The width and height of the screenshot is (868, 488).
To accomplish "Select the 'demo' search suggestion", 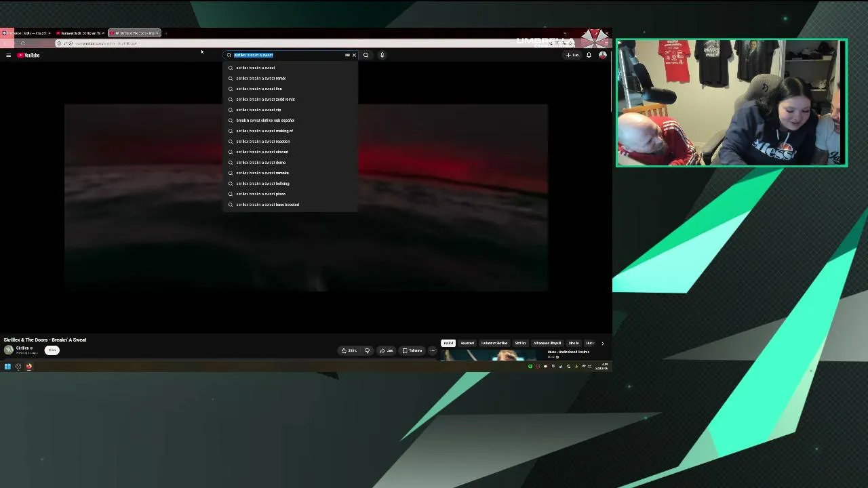I will click(x=290, y=162).
